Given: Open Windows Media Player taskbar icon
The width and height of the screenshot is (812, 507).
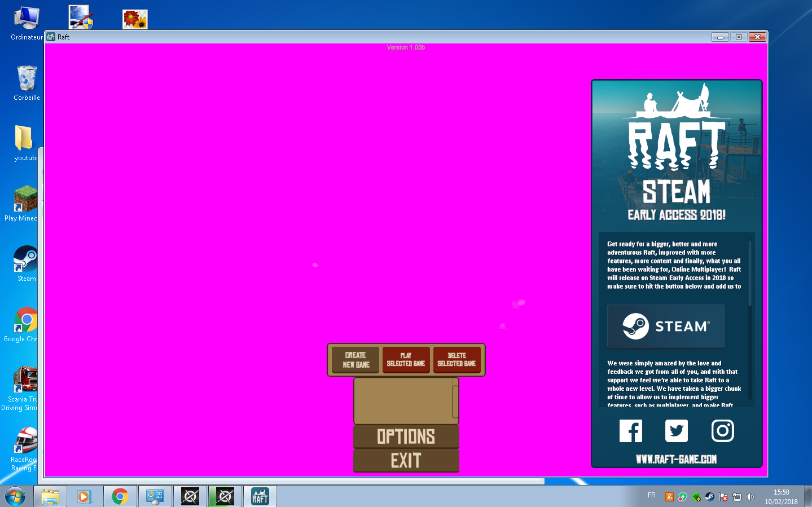Looking at the screenshot, I should (x=84, y=496).
